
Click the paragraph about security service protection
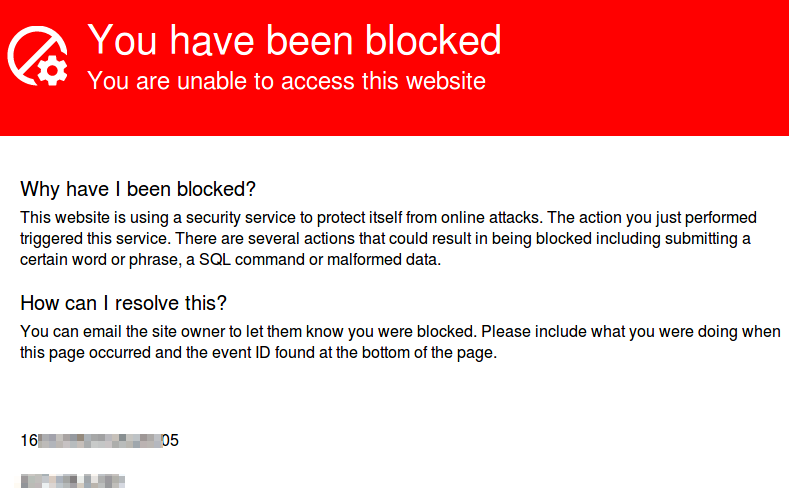point(388,238)
